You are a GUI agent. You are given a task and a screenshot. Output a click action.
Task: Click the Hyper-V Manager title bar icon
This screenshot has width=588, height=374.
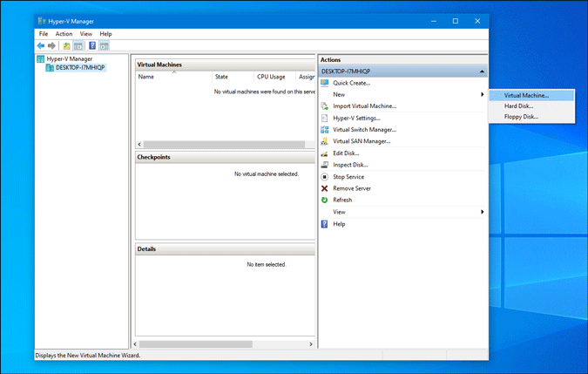[42, 21]
